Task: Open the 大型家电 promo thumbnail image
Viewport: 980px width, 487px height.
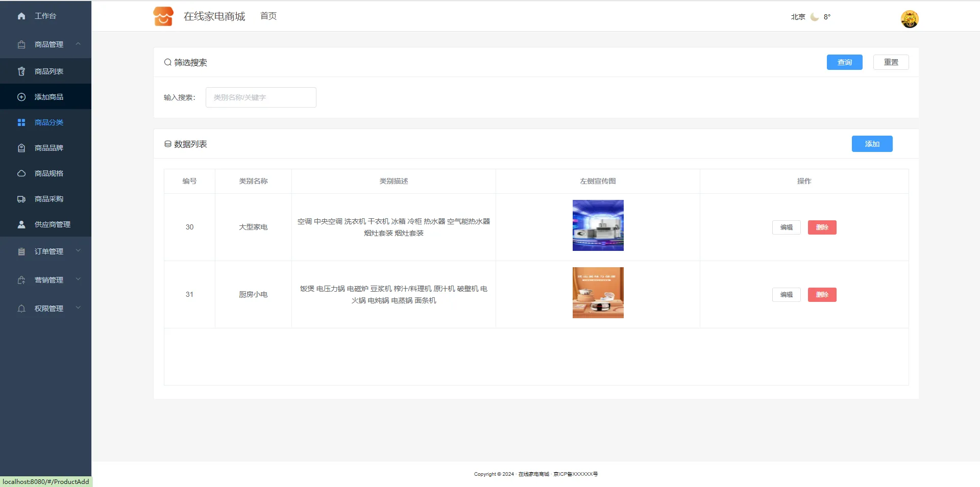Action: 598,225
